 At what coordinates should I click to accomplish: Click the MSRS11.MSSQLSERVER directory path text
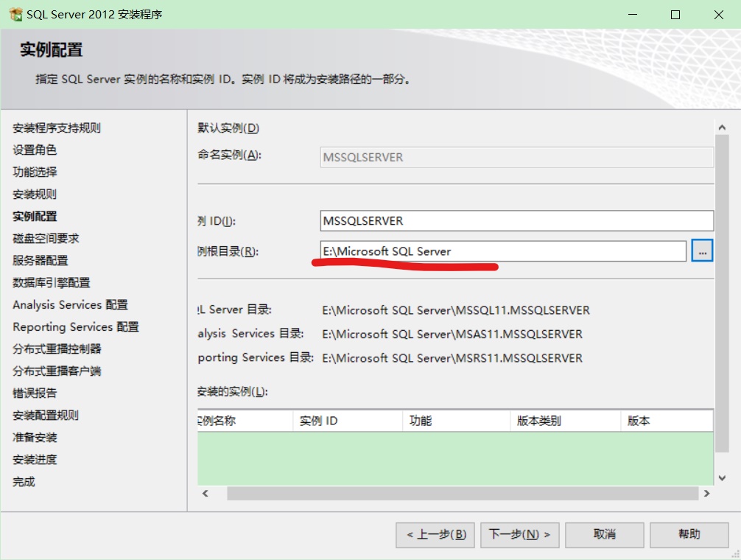(452, 358)
